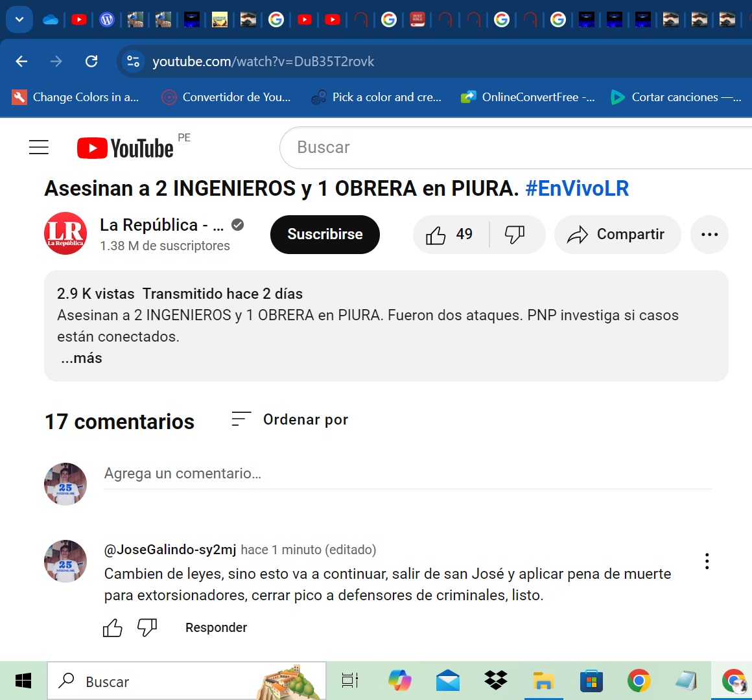The width and height of the screenshot is (752, 700).
Task: Open the YouTube hamburger guide menu
Action: coord(39,148)
